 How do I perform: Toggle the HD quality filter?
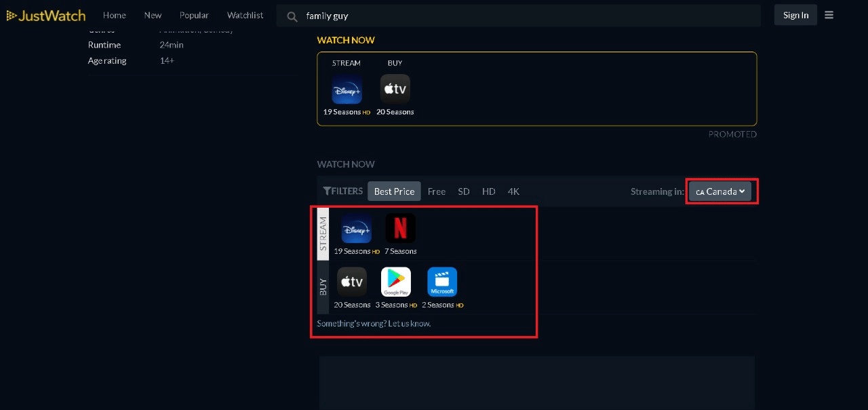[489, 191]
